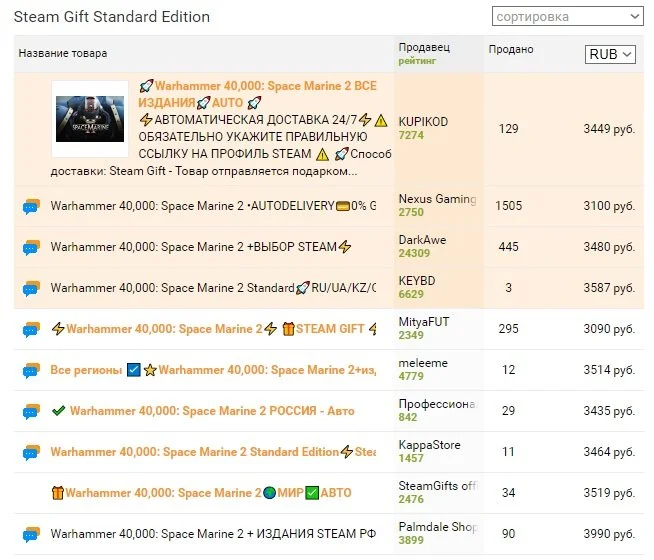Click the sold count 445
654x560 pixels.
coord(508,247)
